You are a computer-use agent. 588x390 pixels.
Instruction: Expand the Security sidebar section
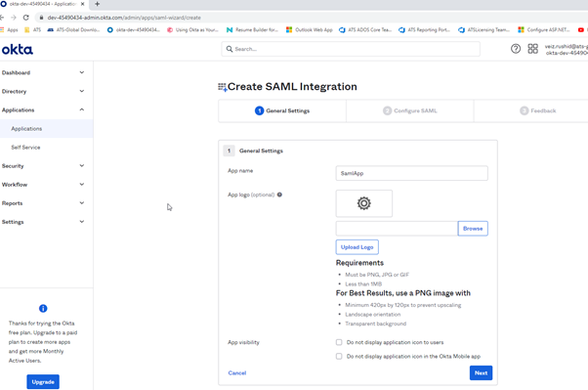point(43,166)
